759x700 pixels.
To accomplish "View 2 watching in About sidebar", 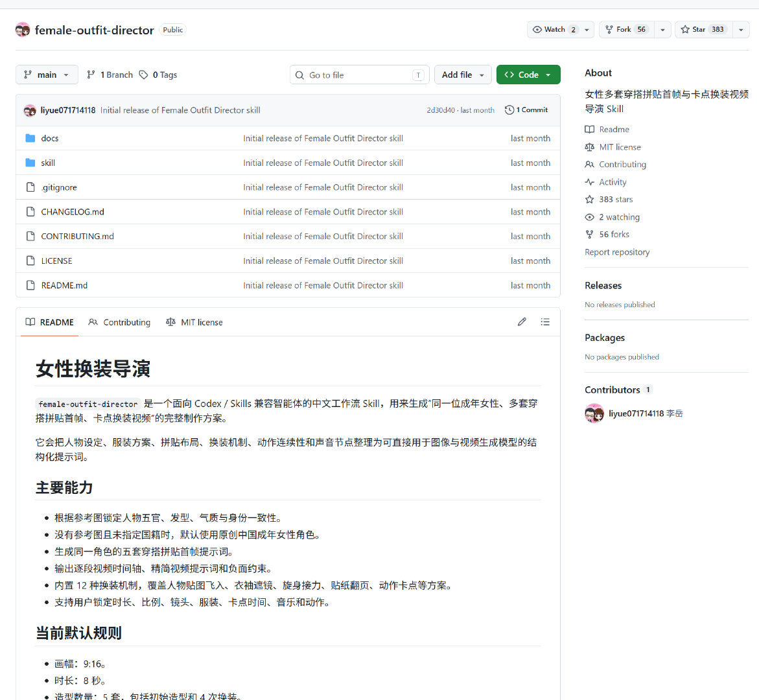I will pos(613,217).
